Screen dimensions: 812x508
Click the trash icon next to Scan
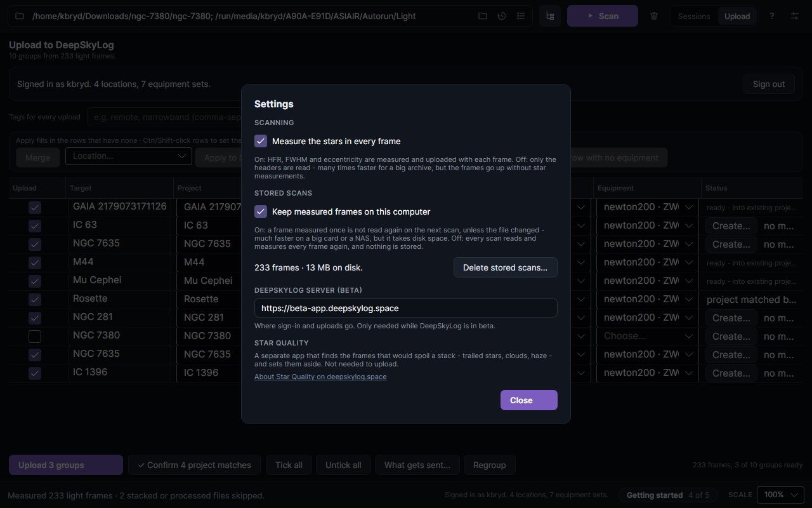(654, 16)
